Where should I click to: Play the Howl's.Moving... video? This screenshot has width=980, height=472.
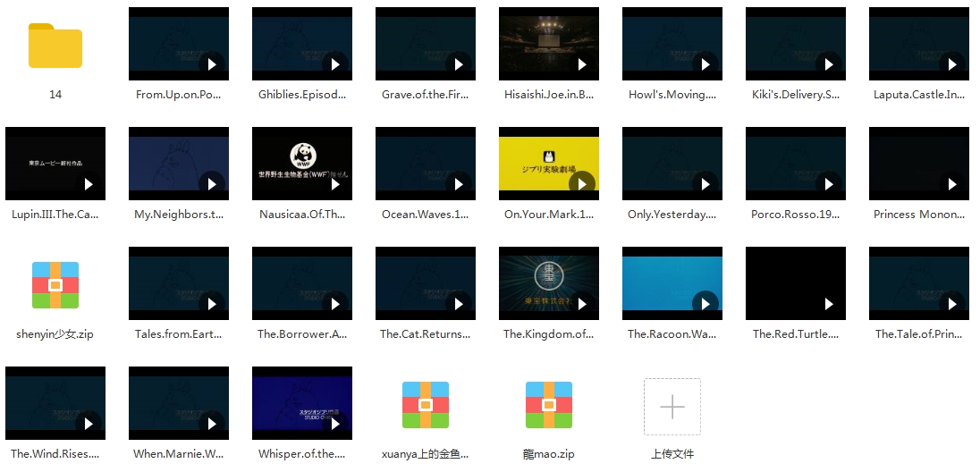coord(672,44)
